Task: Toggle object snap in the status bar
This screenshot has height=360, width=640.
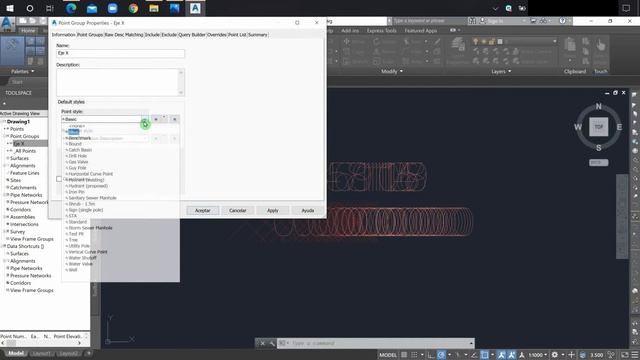Action: [x=484, y=355]
